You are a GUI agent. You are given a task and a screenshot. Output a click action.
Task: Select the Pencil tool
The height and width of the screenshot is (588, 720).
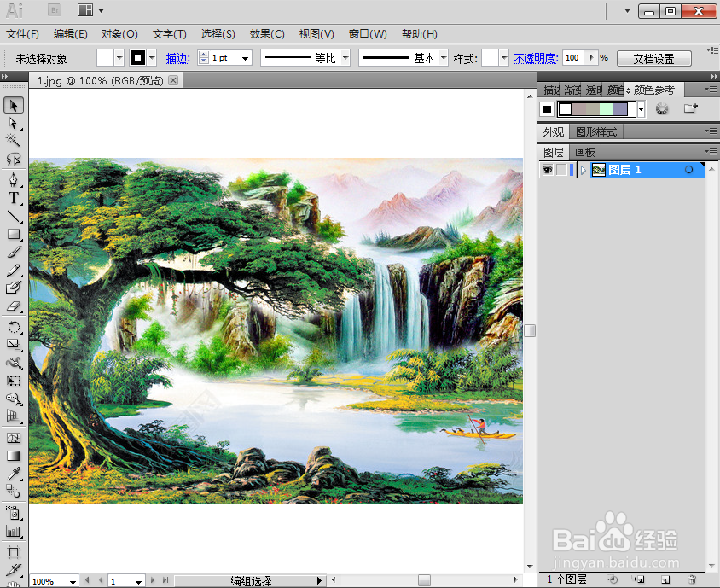14,271
